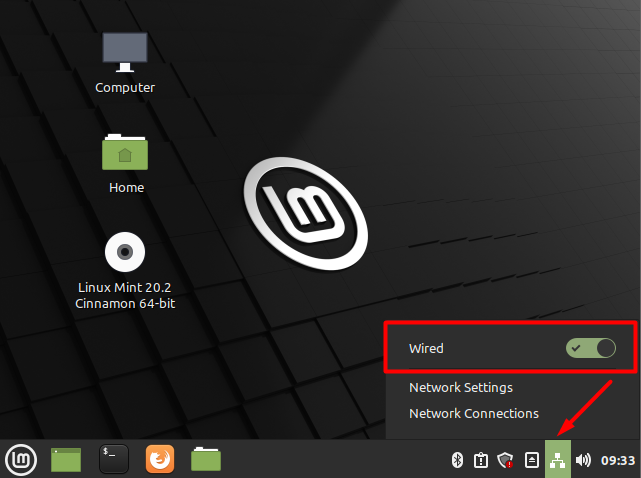Viewport: 641px width, 478px height.
Task: Select the Cinnamon 64-bit label text
Action: click(x=125, y=303)
